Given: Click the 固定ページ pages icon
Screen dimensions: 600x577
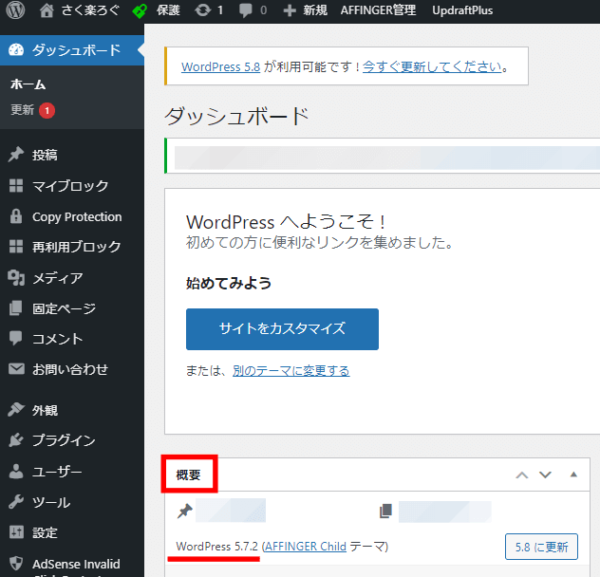Looking at the screenshot, I should (x=16, y=308).
